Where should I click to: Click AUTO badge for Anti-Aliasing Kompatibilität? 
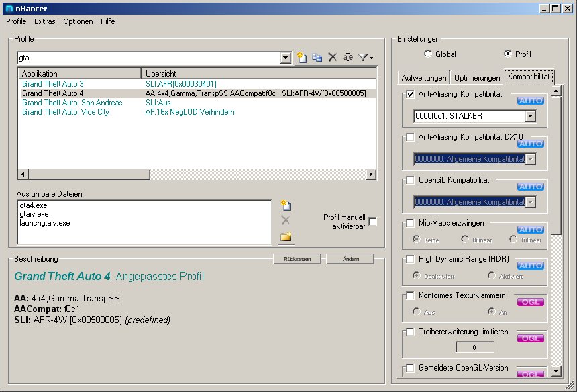[531, 101]
